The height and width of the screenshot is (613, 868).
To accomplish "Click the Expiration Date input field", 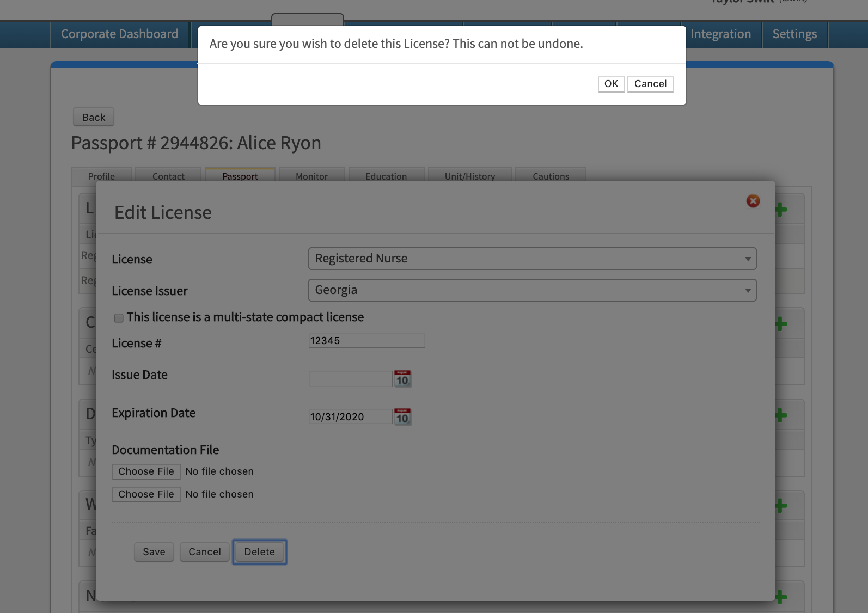I will [350, 416].
